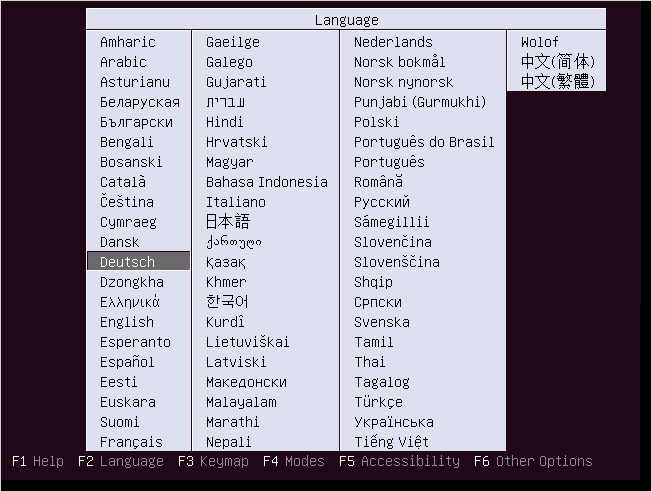This screenshot has width=652, height=491.
Task: Select Amharic at top of list
Action: pos(127,42)
